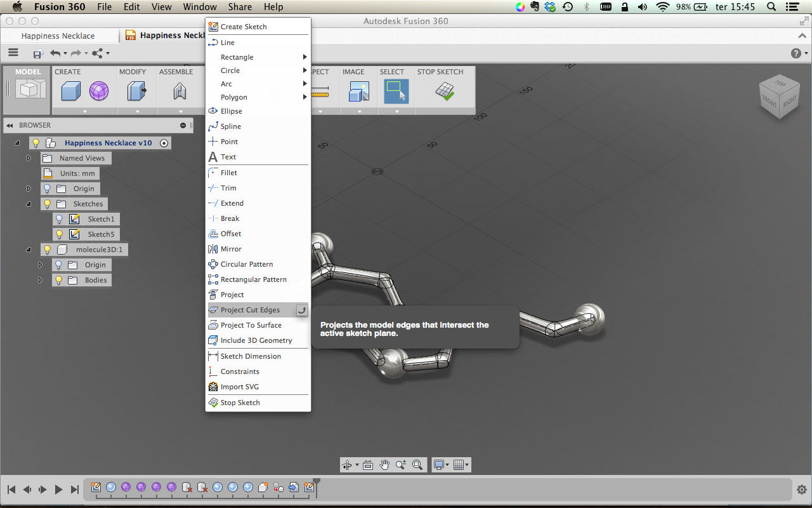Toggle visibility bulb of Sketches folder
This screenshot has width=812, height=508.
pyautogui.click(x=47, y=204)
